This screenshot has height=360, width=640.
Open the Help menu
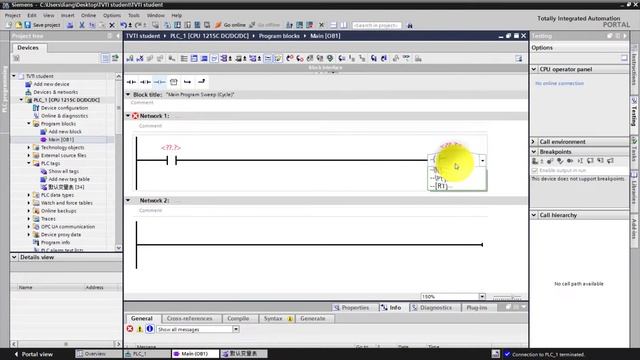(x=176, y=15)
